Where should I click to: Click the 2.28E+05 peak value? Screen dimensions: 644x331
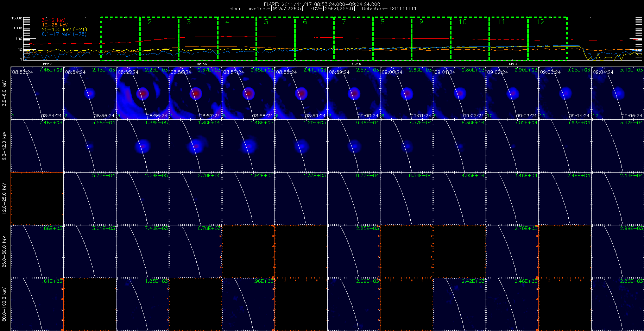pos(157,175)
